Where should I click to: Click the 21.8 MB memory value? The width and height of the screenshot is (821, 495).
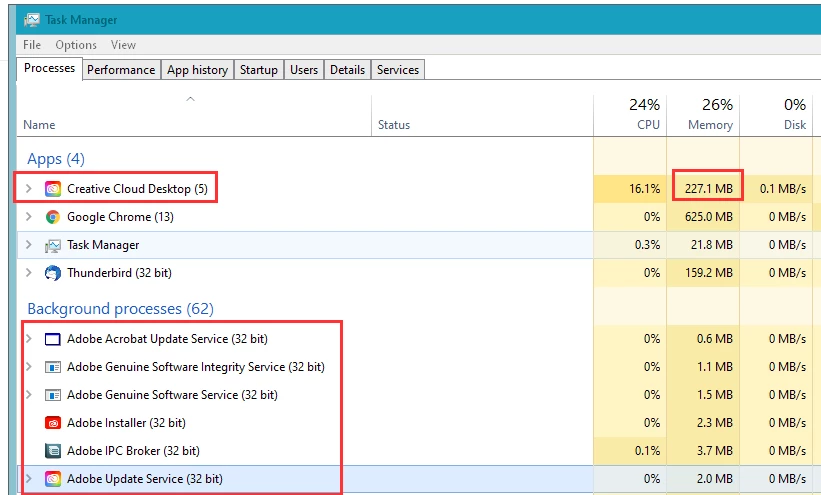(712, 245)
